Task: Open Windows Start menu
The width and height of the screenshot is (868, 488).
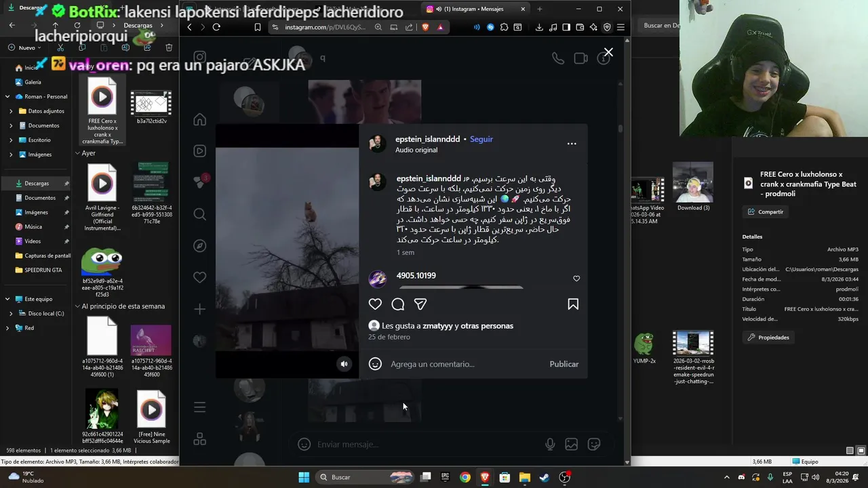Action: pos(304,477)
